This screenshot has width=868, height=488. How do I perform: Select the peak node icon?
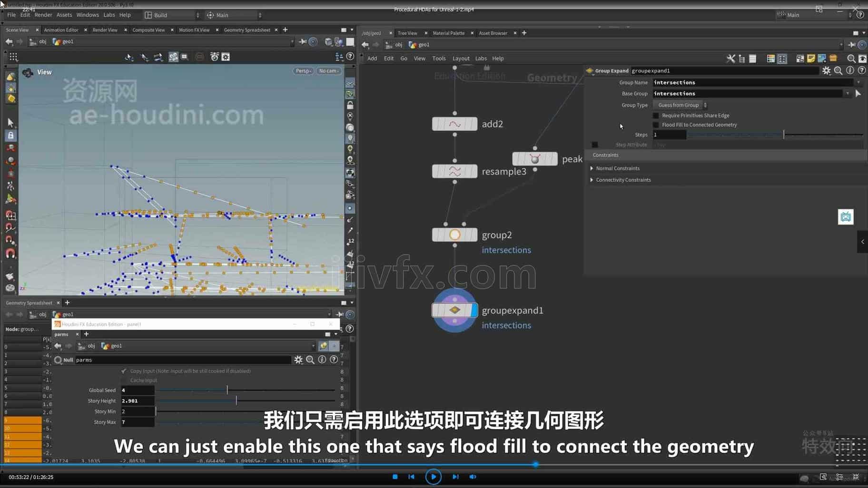click(534, 159)
